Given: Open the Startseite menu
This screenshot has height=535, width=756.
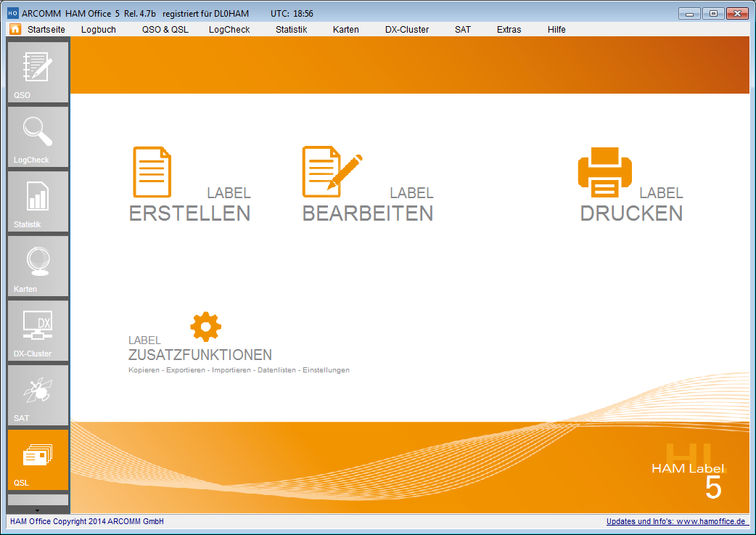Looking at the screenshot, I should pyautogui.click(x=46, y=30).
